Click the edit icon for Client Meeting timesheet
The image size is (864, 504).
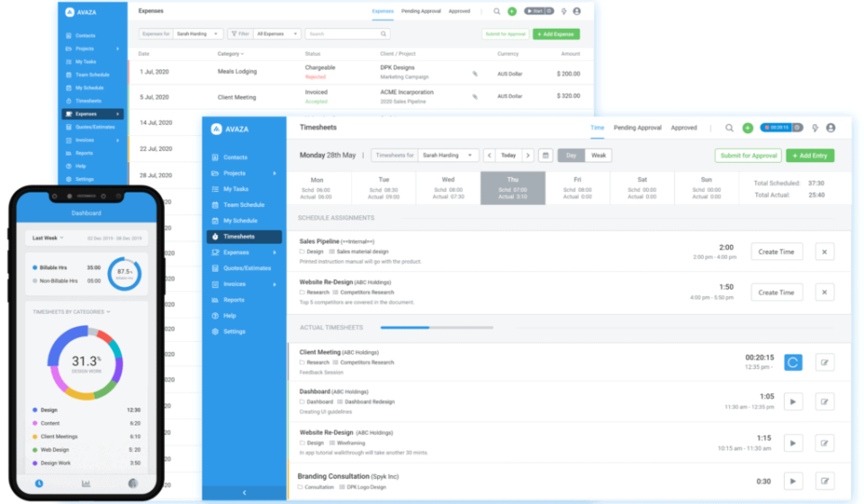tap(824, 362)
